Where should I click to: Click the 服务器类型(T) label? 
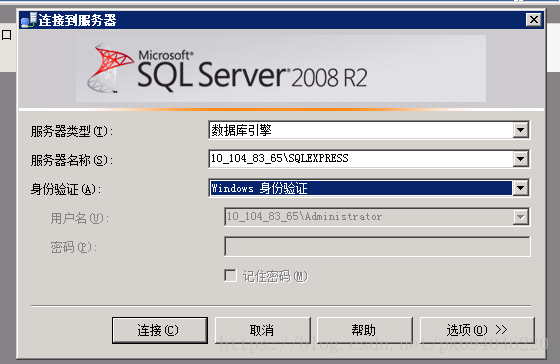72,131
